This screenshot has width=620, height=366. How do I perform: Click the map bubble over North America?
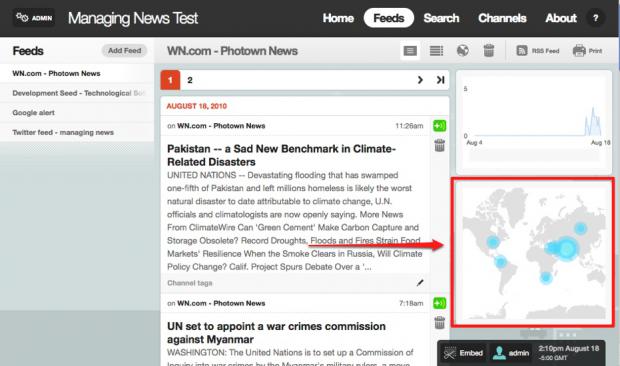493,242
